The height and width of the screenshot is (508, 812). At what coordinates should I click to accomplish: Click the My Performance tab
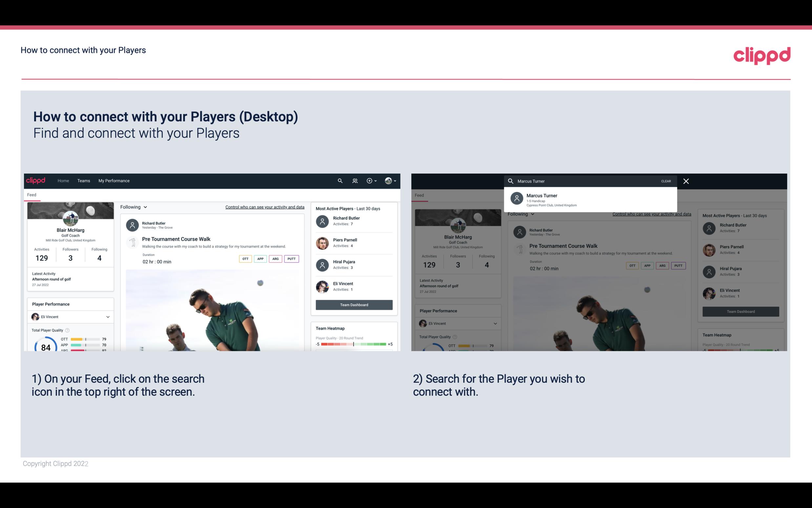113,180
